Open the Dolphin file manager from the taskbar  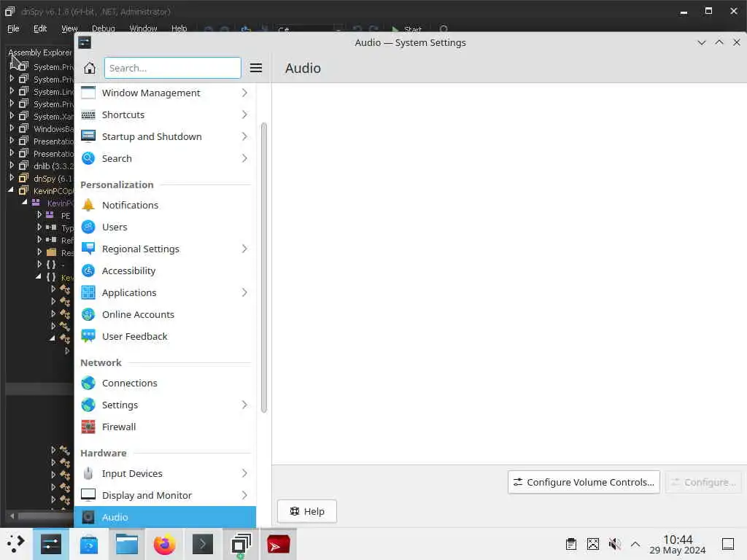[127, 544]
